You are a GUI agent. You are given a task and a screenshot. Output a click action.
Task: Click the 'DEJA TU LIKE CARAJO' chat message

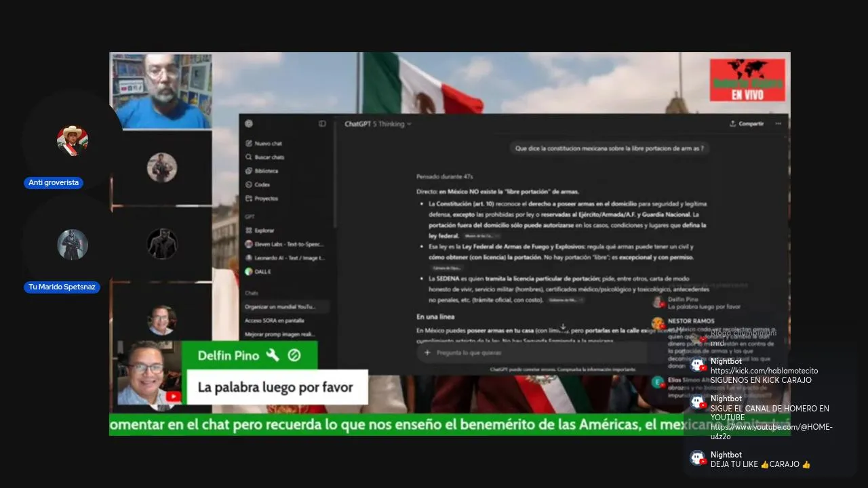point(760,464)
